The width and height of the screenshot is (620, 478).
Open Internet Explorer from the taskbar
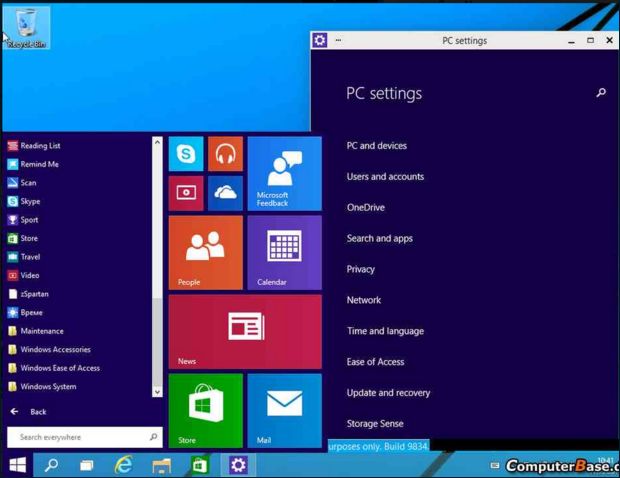[123, 465]
